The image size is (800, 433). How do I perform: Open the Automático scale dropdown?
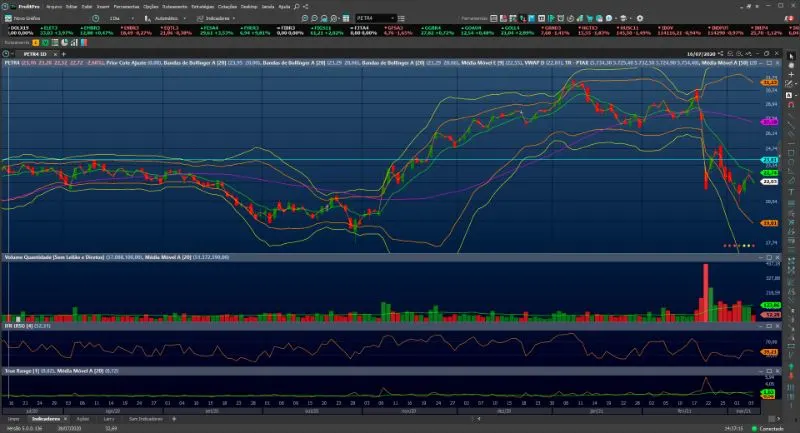click(x=166, y=18)
